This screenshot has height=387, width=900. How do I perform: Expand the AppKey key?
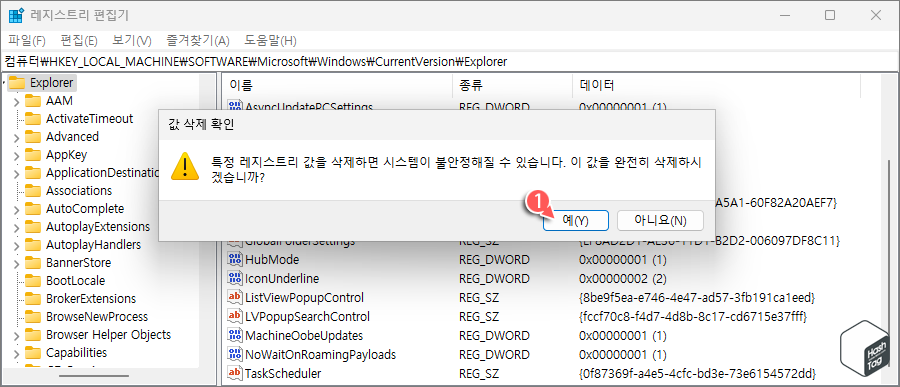click(16, 155)
